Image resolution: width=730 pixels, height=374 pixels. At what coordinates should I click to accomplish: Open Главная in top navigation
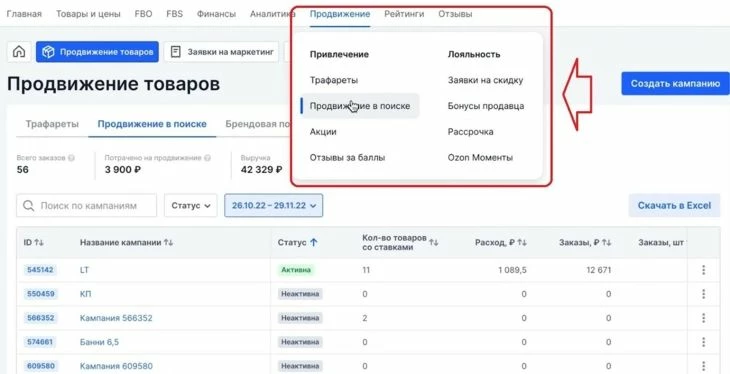(x=24, y=14)
